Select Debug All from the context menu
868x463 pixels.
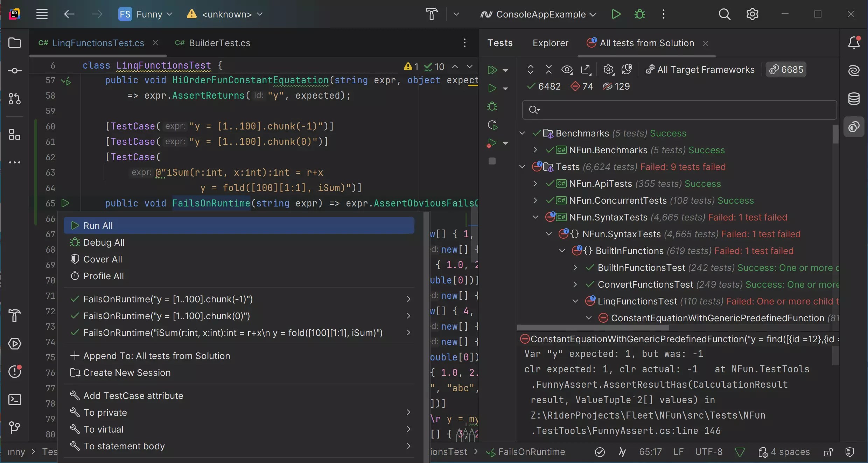[x=104, y=243]
